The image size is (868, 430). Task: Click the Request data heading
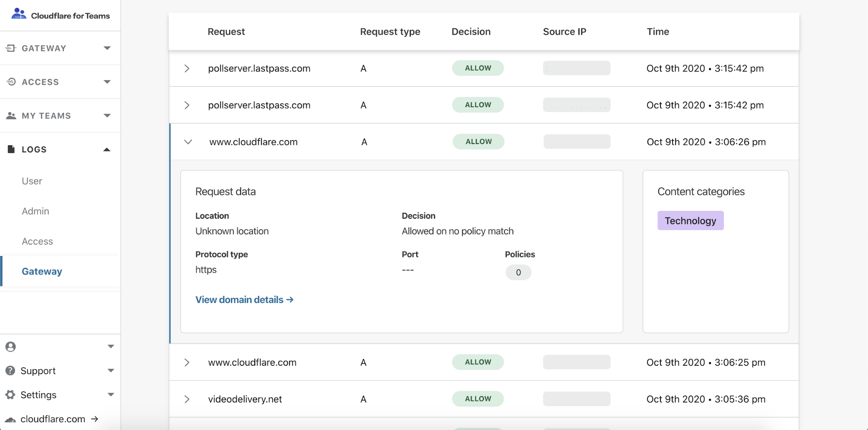click(x=225, y=192)
